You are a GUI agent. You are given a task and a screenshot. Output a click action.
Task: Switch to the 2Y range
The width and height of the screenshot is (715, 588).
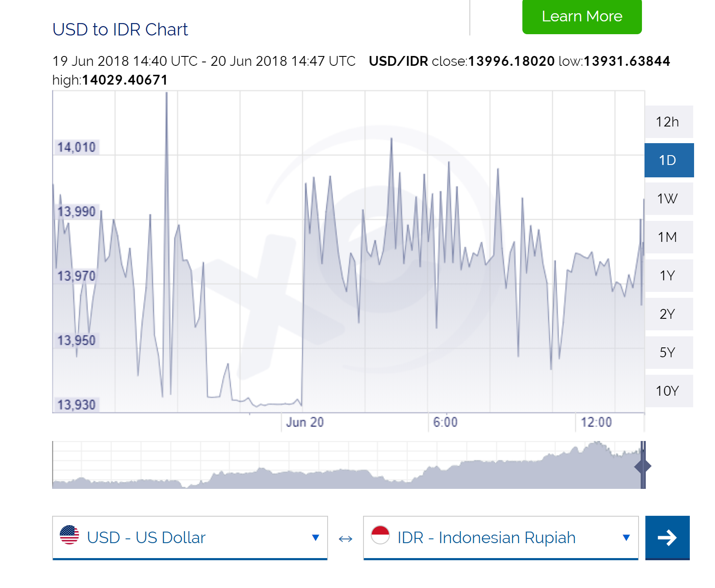pos(668,314)
